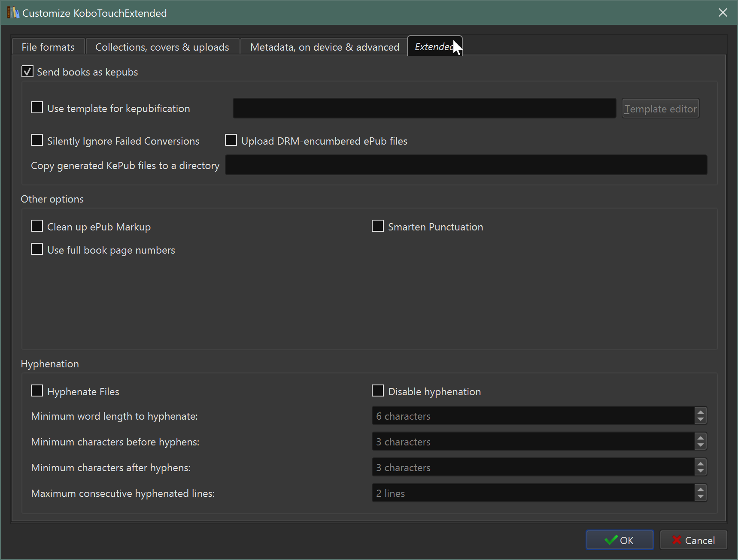Switch to the File formats tab
The width and height of the screenshot is (738, 560).
48,47
